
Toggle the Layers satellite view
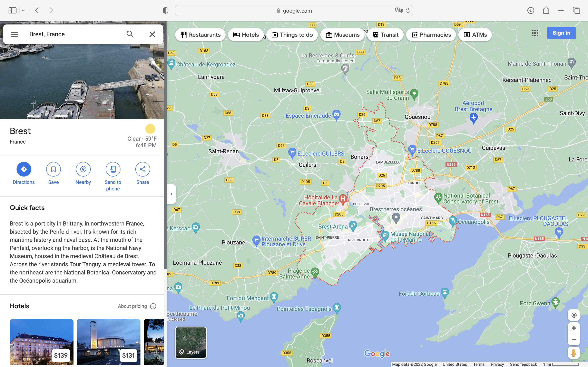pos(191,343)
